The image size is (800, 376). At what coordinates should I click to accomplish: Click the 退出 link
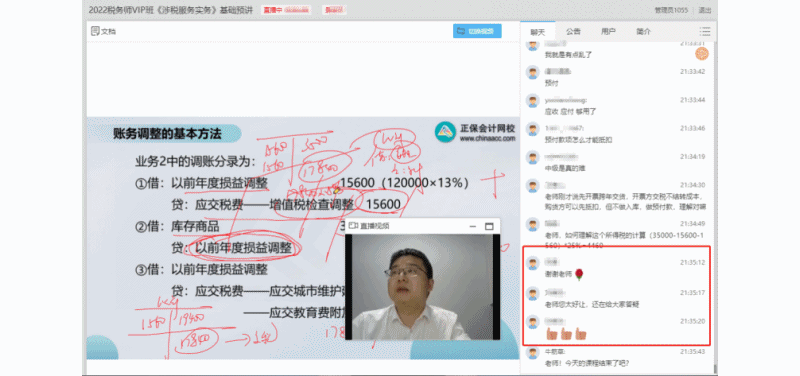click(705, 10)
